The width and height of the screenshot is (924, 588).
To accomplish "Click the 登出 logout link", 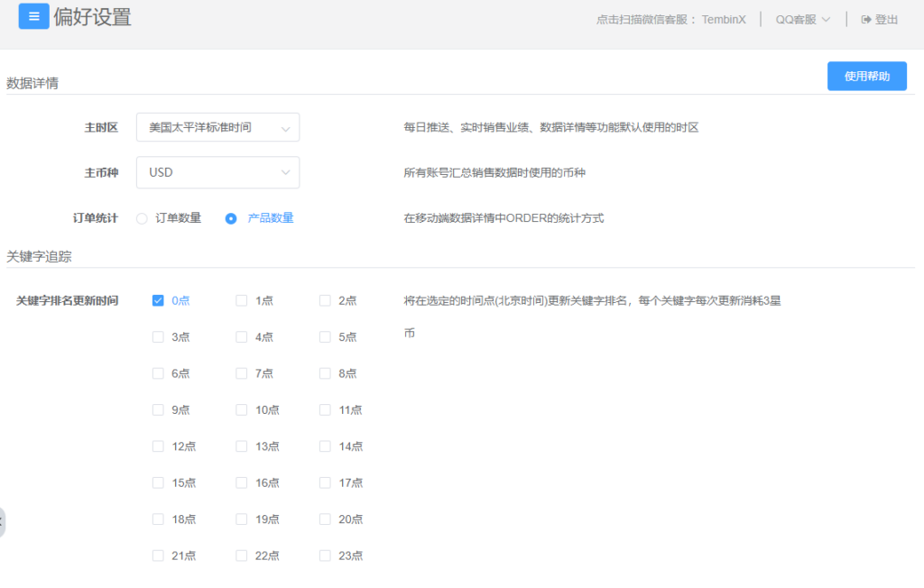I will 886,20.
